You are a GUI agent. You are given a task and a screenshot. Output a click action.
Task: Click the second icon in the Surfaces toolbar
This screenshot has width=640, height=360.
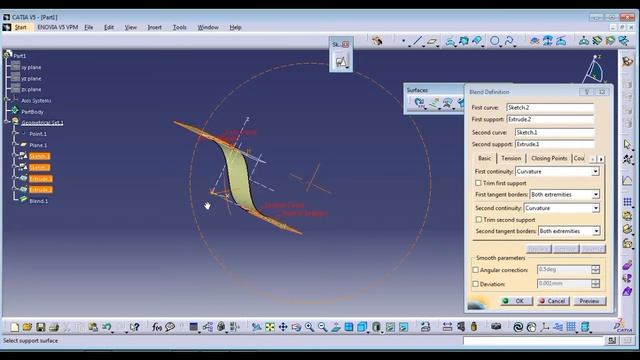[434, 103]
